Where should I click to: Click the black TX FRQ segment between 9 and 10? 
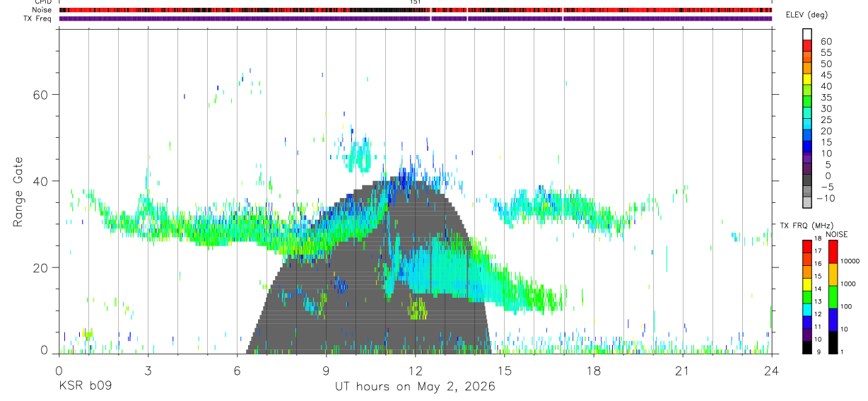(807, 347)
